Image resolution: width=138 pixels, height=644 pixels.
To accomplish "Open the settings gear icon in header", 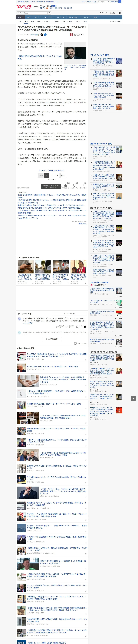I will pos(120,13).
